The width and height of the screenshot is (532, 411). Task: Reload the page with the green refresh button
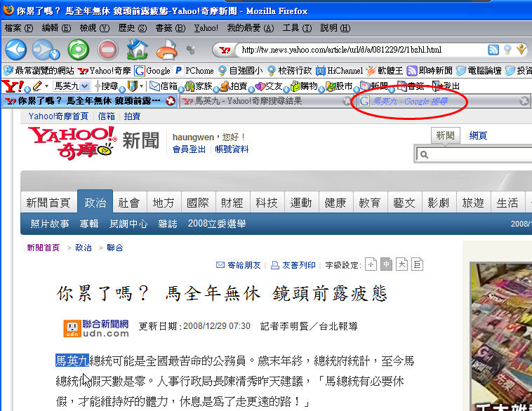click(79, 50)
